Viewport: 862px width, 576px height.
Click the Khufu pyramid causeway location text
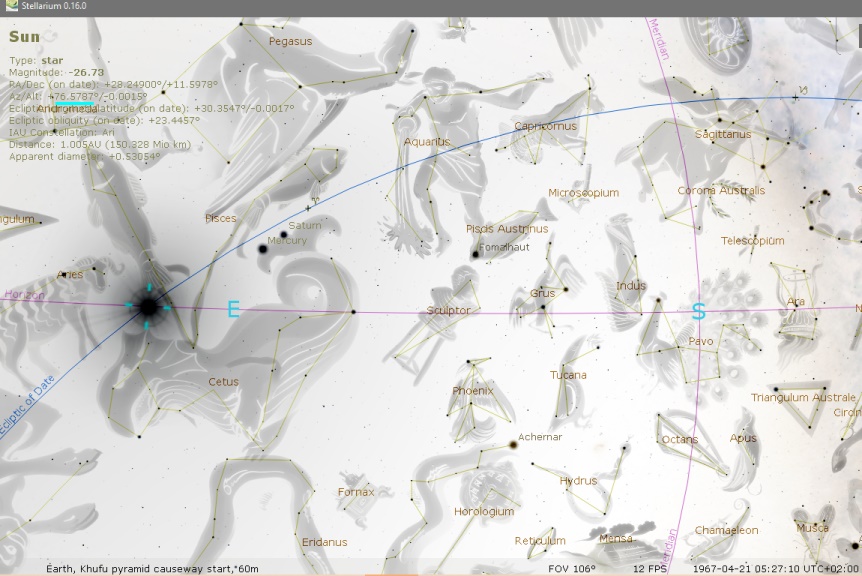pyautogui.click(x=152, y=569)
